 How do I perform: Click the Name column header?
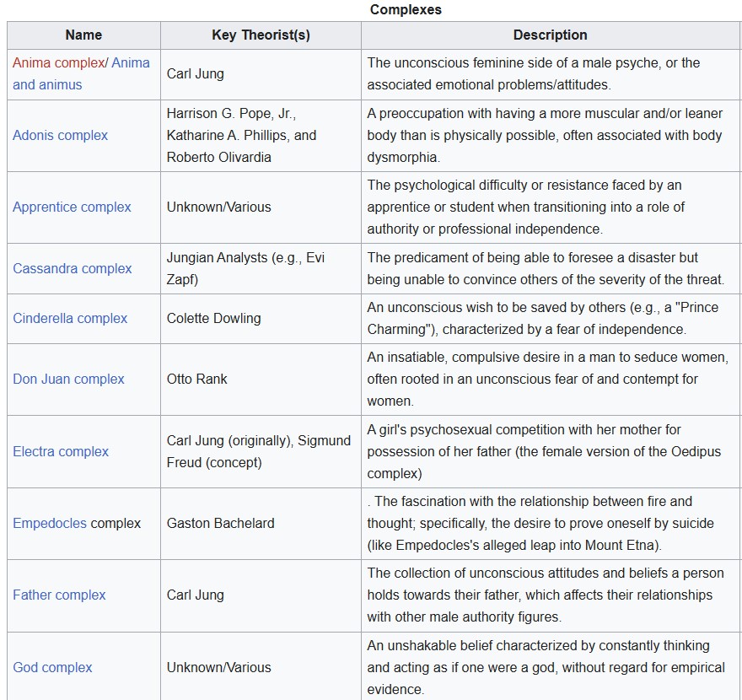[x=83, y=35]
